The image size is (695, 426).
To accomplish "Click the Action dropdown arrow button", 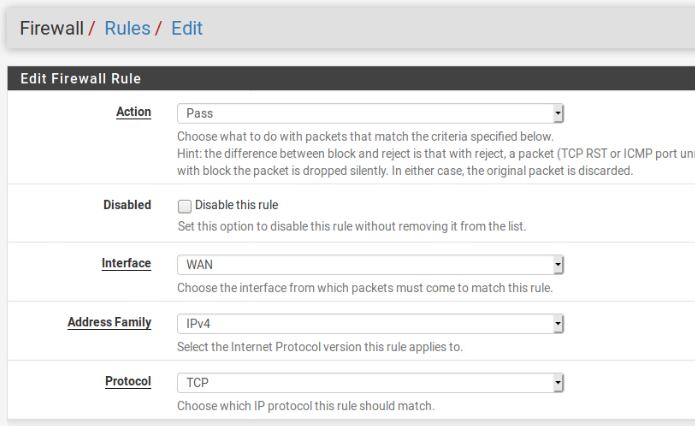I will click(558, 114).
